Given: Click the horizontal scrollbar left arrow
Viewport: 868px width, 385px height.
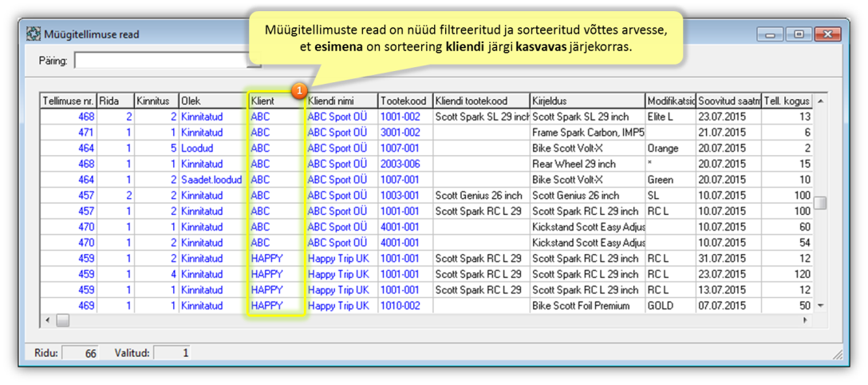Looking at the screenshot, I should 48,320.
